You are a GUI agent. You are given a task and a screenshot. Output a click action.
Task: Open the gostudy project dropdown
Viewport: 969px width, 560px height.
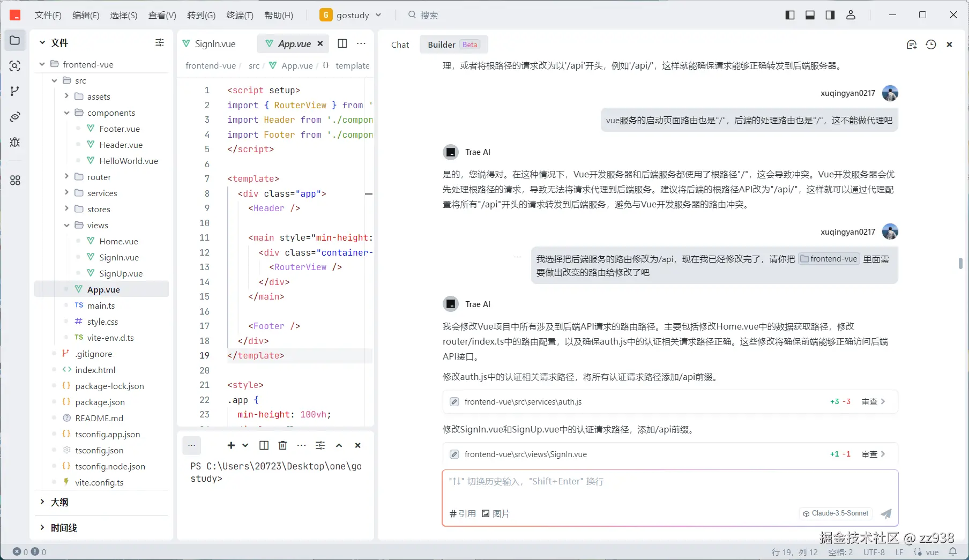tap(351, 15)
